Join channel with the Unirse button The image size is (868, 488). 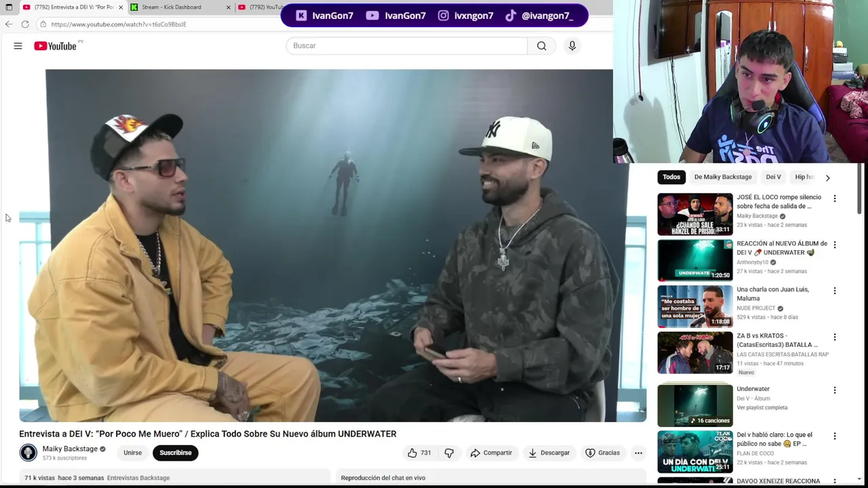(x=133, y=453)
